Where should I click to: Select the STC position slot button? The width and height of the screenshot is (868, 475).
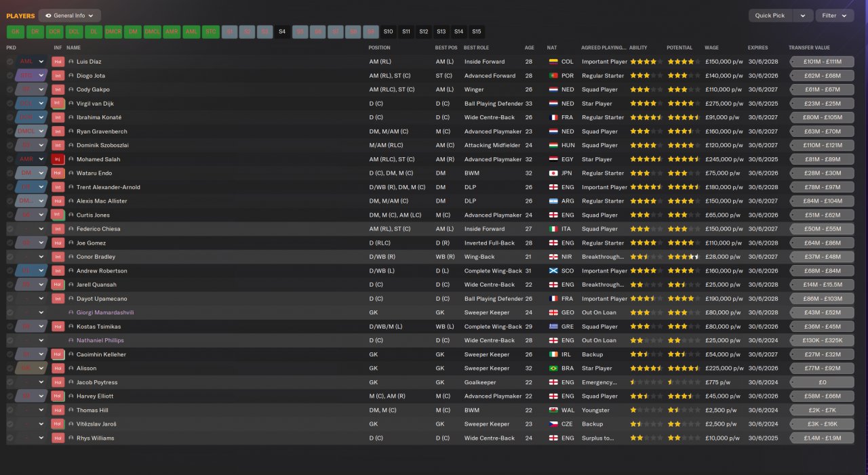coord(211,32)
